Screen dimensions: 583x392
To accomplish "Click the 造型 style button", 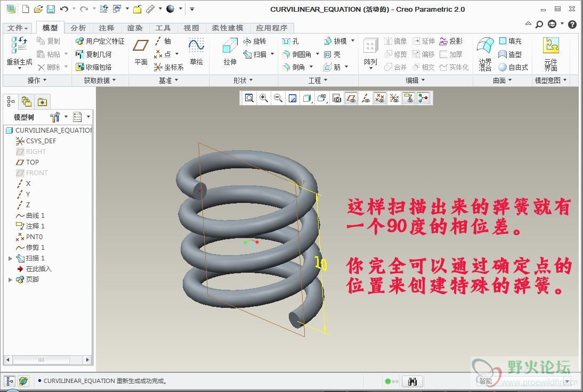I will 510,54.
